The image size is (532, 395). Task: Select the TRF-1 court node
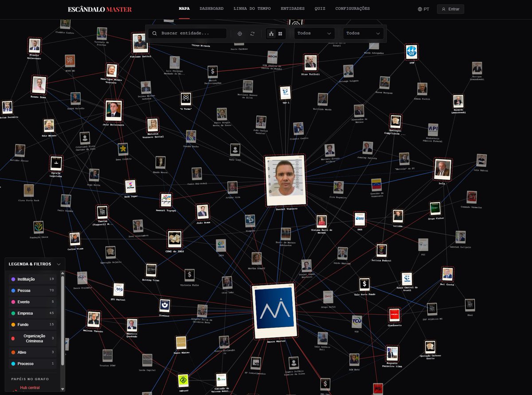[x=285, y=93]
